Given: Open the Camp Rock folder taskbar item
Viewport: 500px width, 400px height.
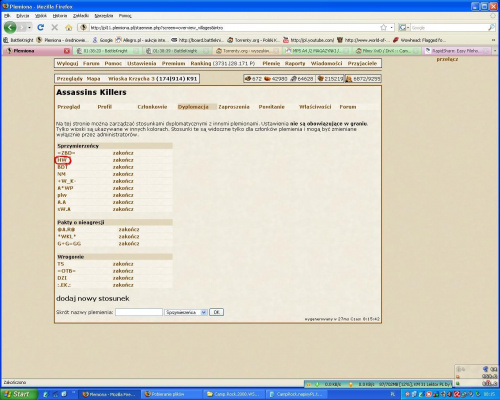Looking at the screenshot, I should pyautogui.click(x=234, y=394).
